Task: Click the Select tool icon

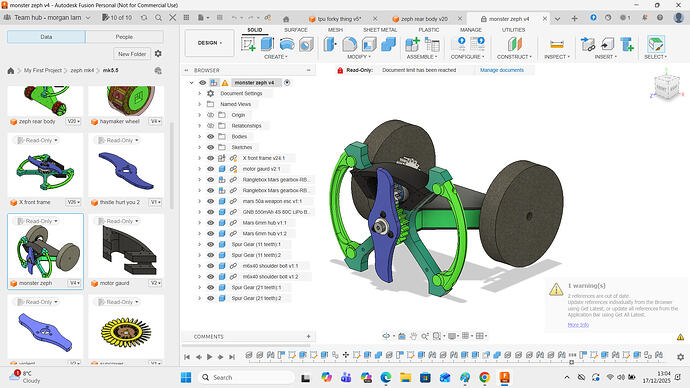Action: 656,44
